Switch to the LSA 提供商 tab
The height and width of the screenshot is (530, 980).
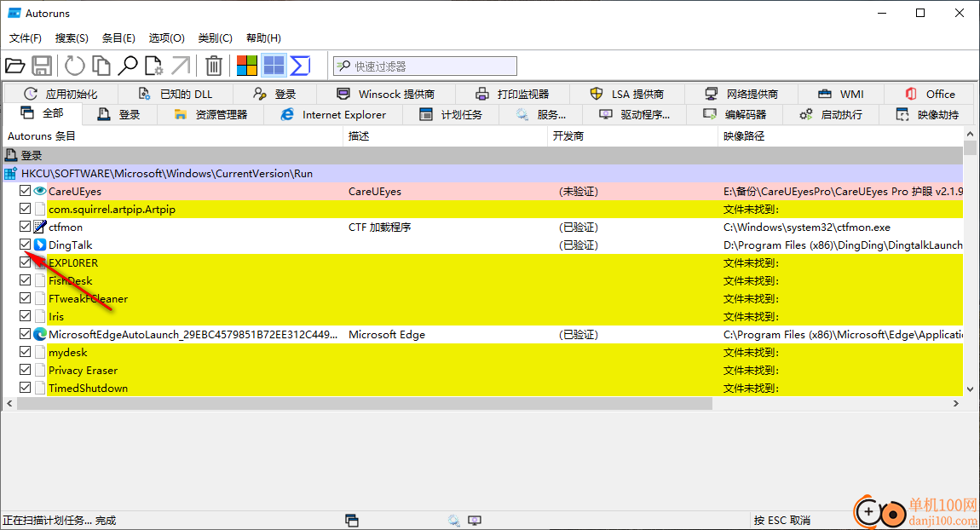click(x=627, y=94)
